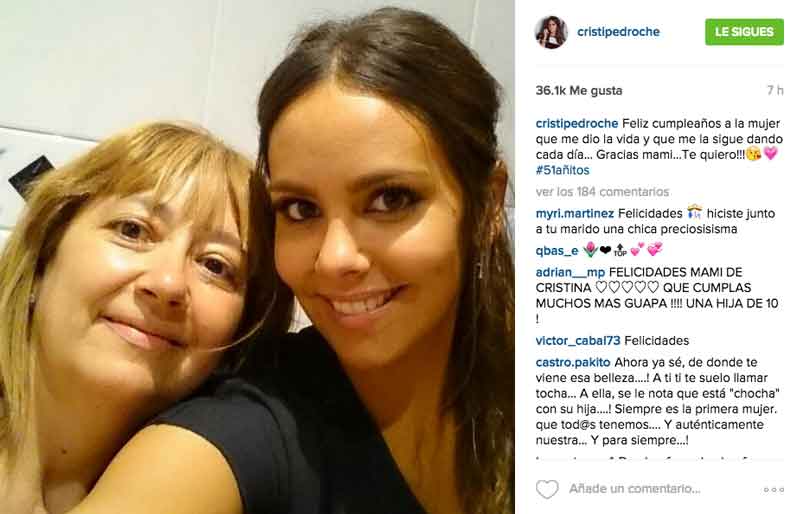Click the selfie photo of two women
The image size is (800, 514).
coord(257,257)
